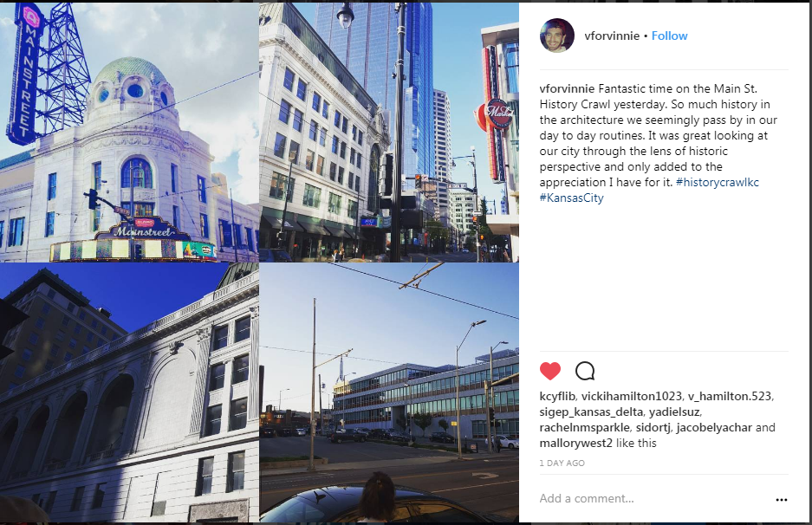
Task: Click vforvinnie's profile picture
Action: pyautogui.click(x=556, y=36)
